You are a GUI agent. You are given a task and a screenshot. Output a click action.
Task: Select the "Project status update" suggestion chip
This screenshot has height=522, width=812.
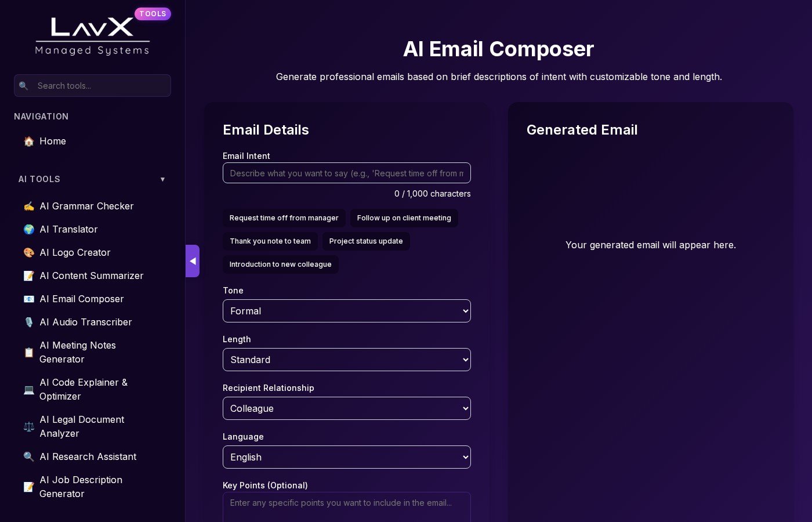click(366, 241)
